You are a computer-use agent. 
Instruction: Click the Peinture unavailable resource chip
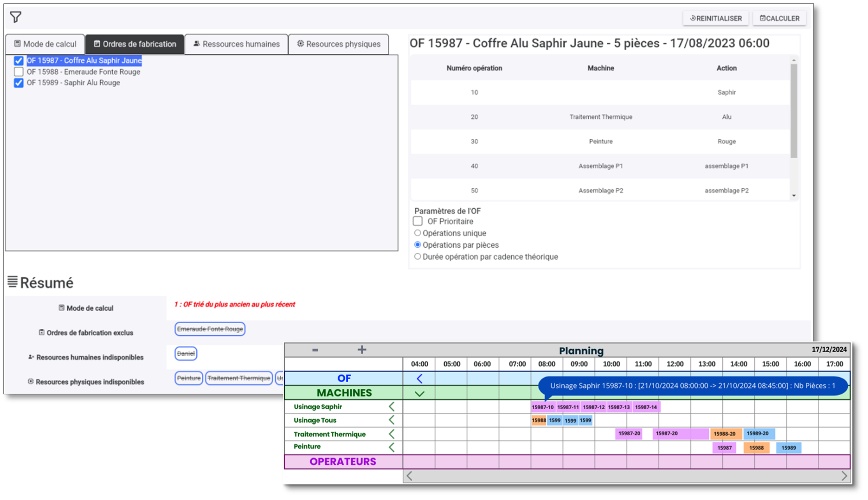[x=189, y=378]
